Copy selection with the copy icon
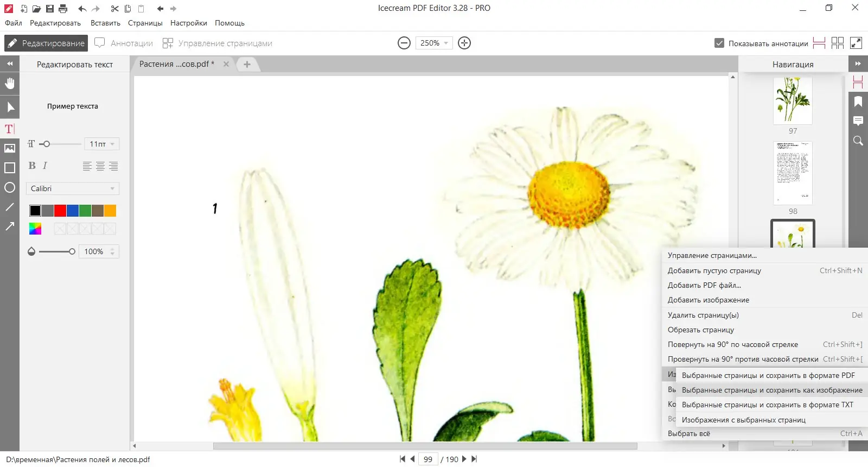The image size is (868, 467). [x=128, y=9]
